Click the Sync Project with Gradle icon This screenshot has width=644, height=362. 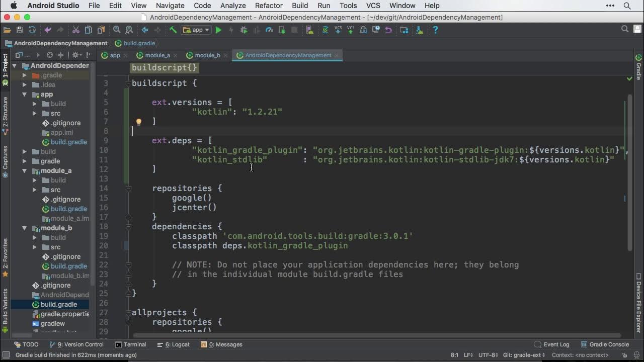(325, 30)
